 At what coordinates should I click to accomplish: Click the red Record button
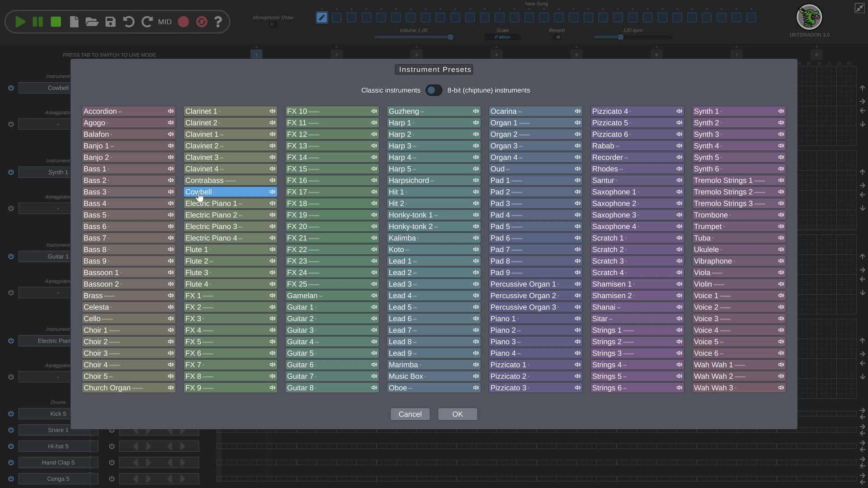click(x=183, y=22)
